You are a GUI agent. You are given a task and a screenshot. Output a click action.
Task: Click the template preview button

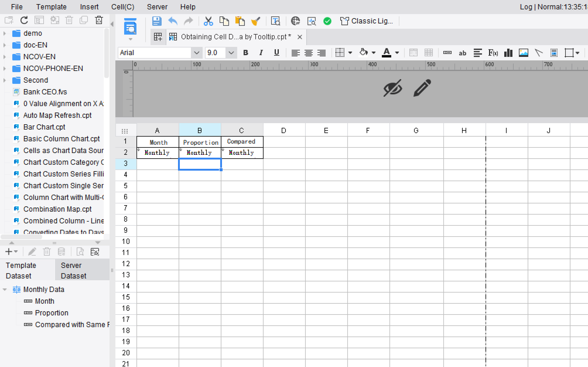[x=130, y=27]
